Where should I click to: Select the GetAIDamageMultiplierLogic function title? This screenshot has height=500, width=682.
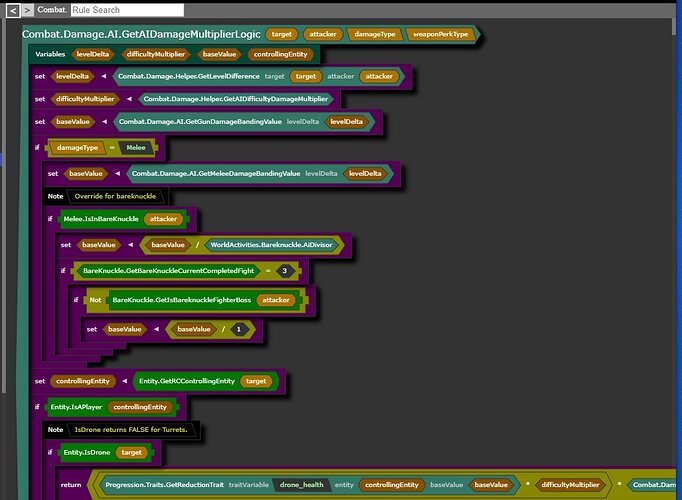click(140, 34)
